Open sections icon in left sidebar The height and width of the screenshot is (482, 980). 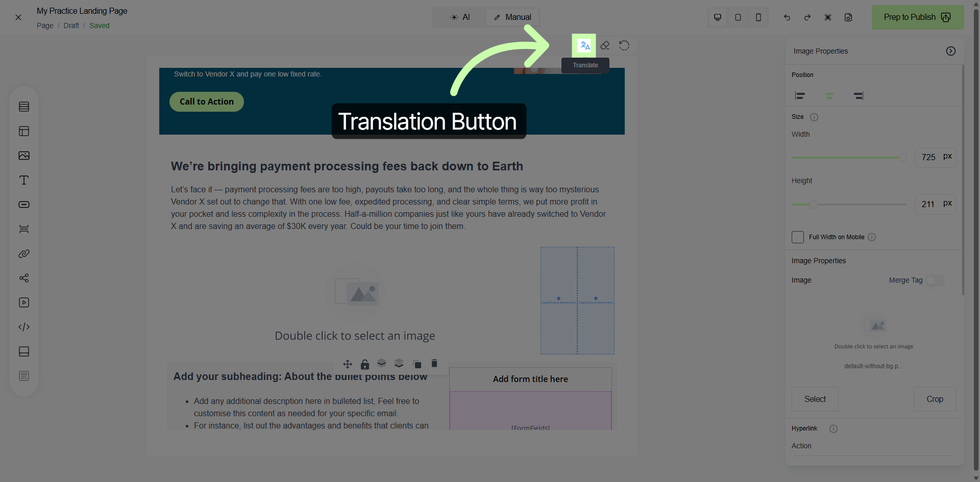pyautogui.click(x=24, y=107)
